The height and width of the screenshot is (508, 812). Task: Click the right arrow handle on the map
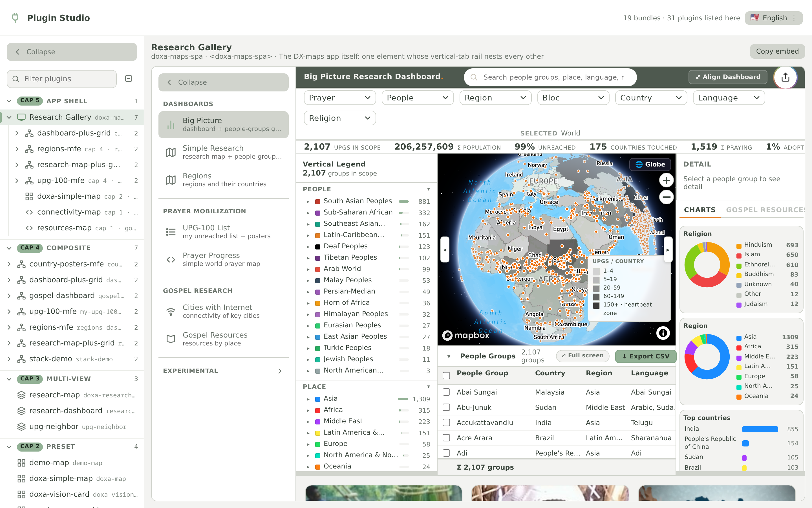[668, 250]
